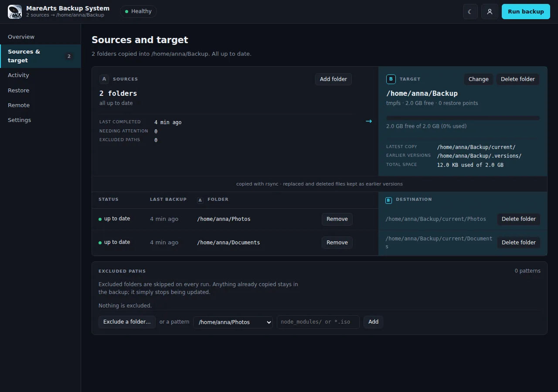
Task: Delete folder in the TARGET header panel
Action: [x=518, y=79]
